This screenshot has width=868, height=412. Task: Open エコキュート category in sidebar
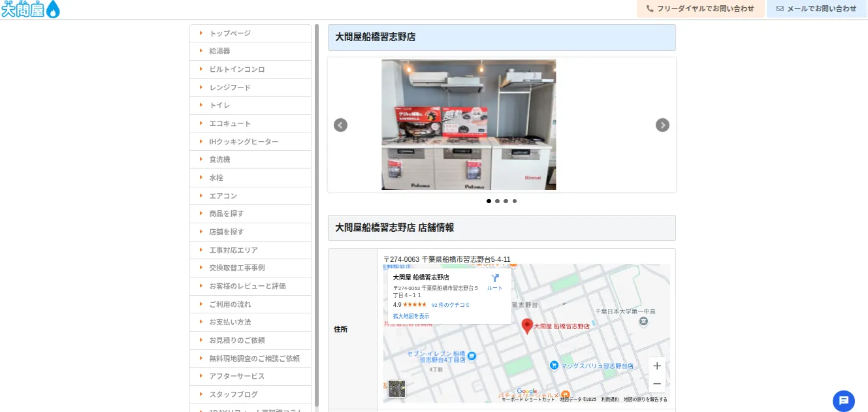[250, 123]
